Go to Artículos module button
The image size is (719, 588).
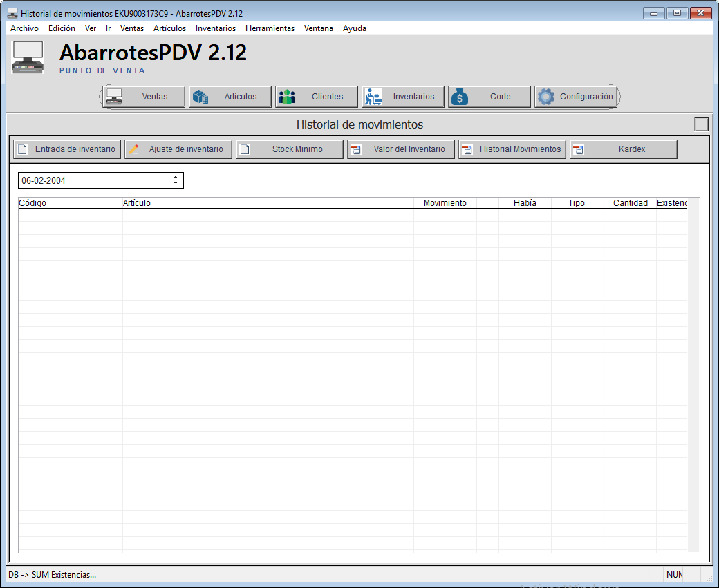click(x=230, y=97)
